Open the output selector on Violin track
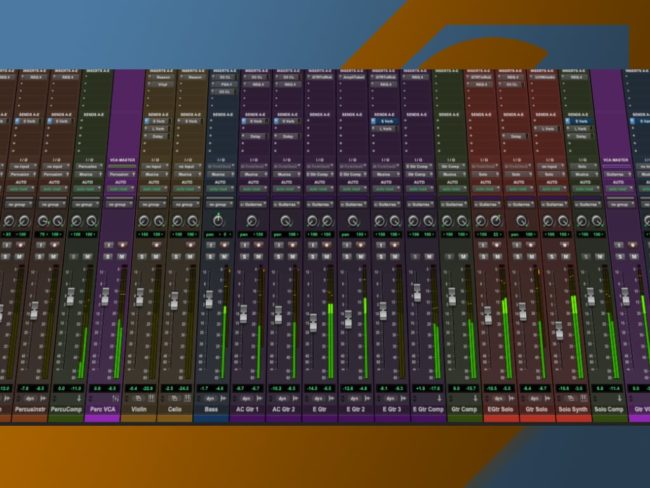Image resolution: width=650 pixels, height=488 pixels. (x=153, y=174)
